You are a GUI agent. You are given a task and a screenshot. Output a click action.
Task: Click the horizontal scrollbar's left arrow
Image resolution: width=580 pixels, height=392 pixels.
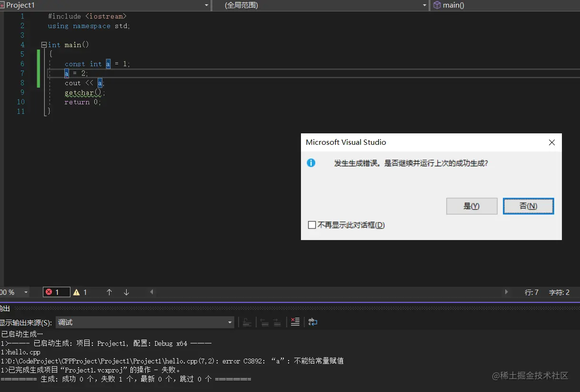pos(152,292)
